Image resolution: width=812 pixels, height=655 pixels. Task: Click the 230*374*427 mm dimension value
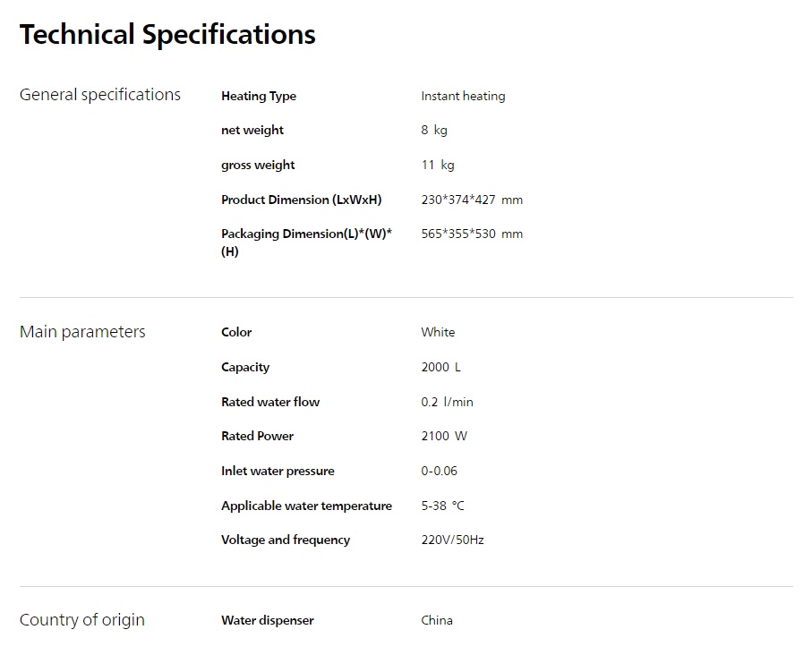coord(472,200)
